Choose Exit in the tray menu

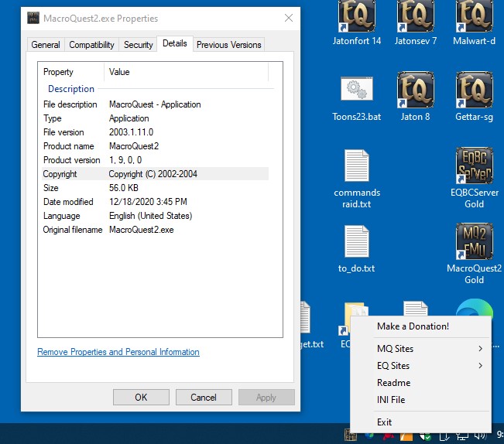pos(421,422)
